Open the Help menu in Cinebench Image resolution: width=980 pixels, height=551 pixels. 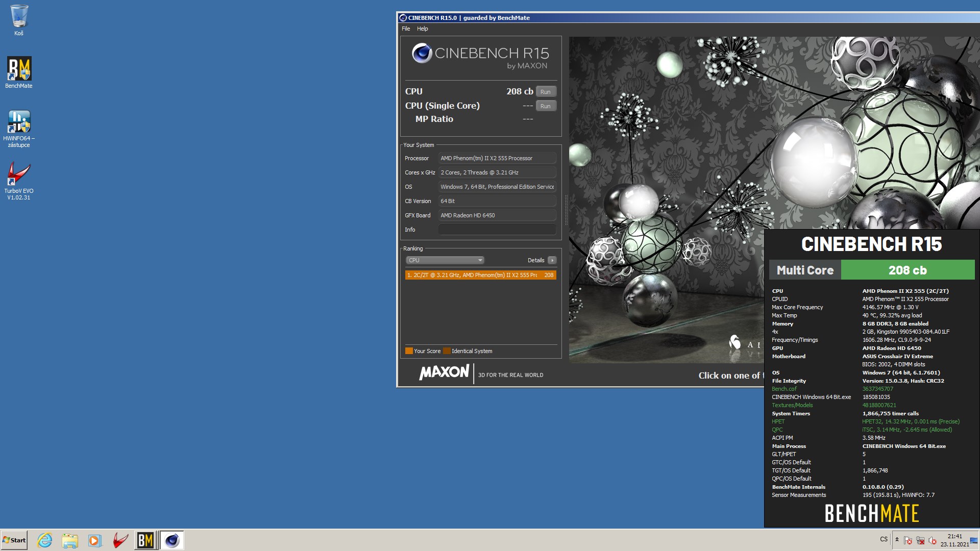pyautogui.click(x=422, y=29)
